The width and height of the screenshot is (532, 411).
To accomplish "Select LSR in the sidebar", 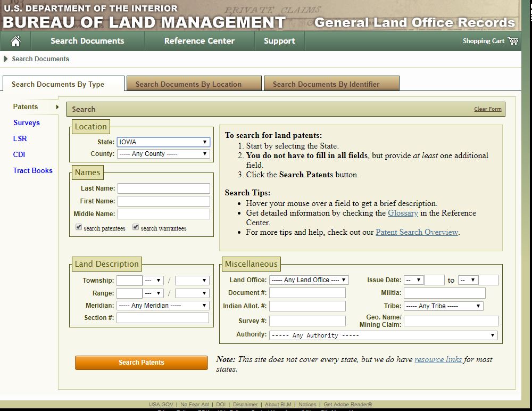I will coord(20,138).
